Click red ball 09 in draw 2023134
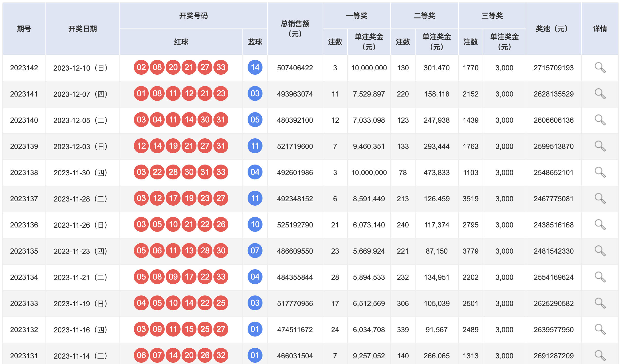The image size is (620, 364). (173, 277)
